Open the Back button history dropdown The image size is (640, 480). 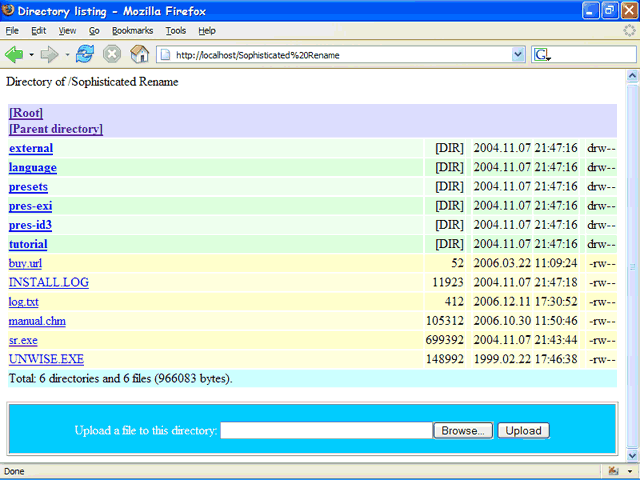coord(31,54)
